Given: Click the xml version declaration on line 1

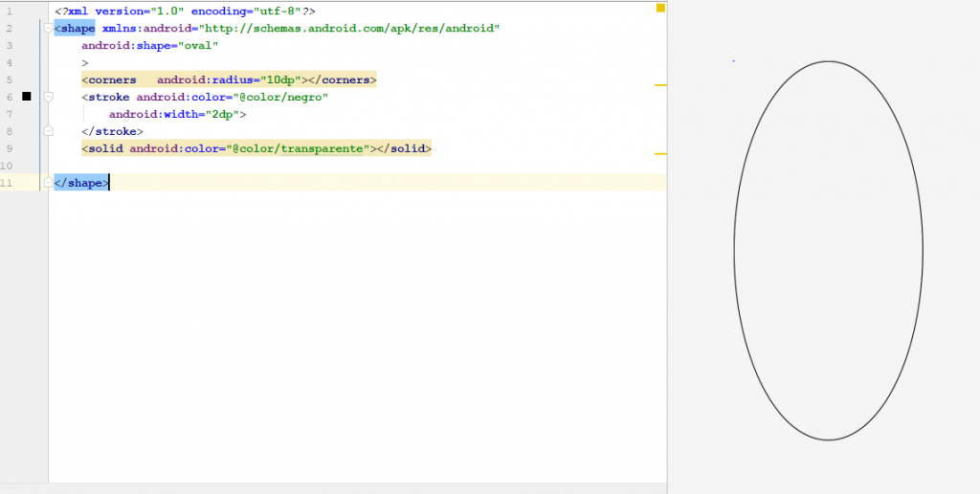Looking at the screenshot, I should click(185, 11).
